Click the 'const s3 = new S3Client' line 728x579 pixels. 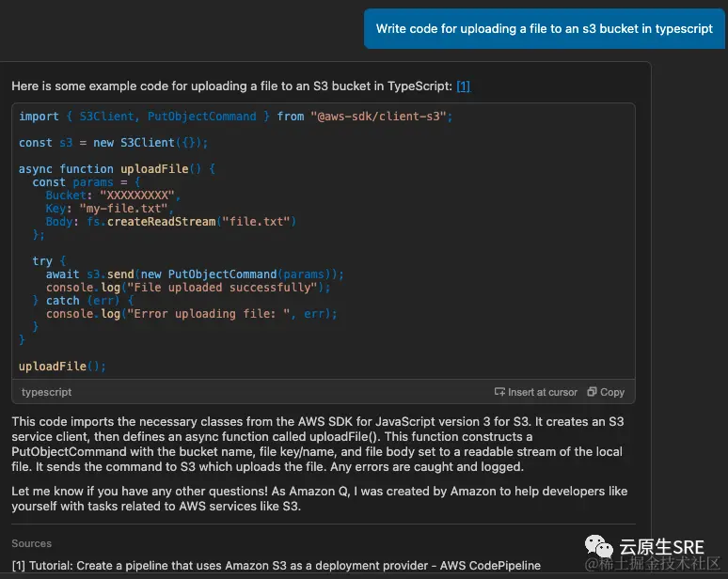click(113, 143)
